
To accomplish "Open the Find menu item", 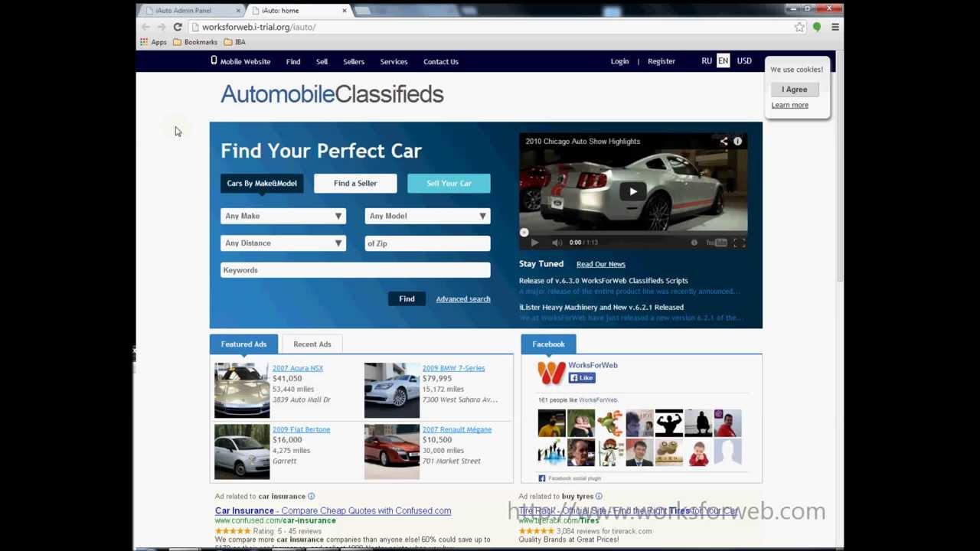I will pos(293,61).
